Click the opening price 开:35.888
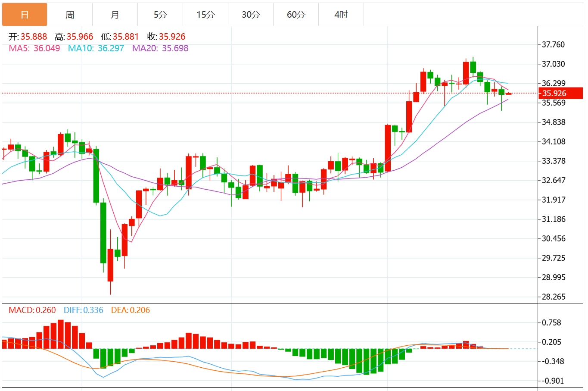 click(x=28, y=37)
